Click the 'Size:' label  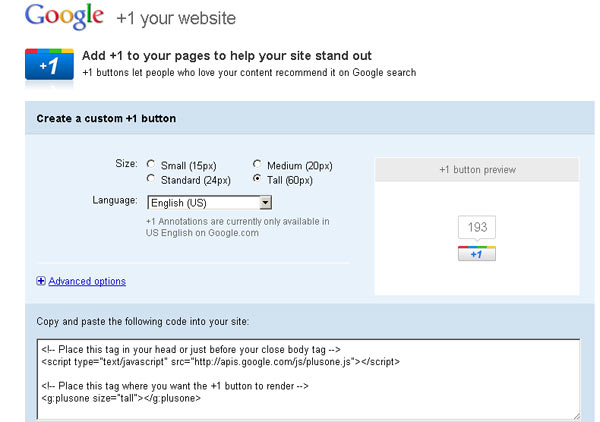click(126, 164)
